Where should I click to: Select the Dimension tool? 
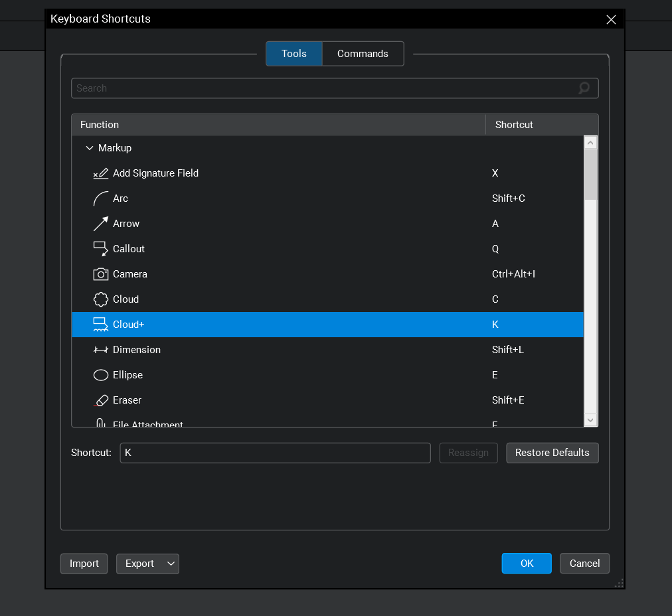tap(136, 350)
